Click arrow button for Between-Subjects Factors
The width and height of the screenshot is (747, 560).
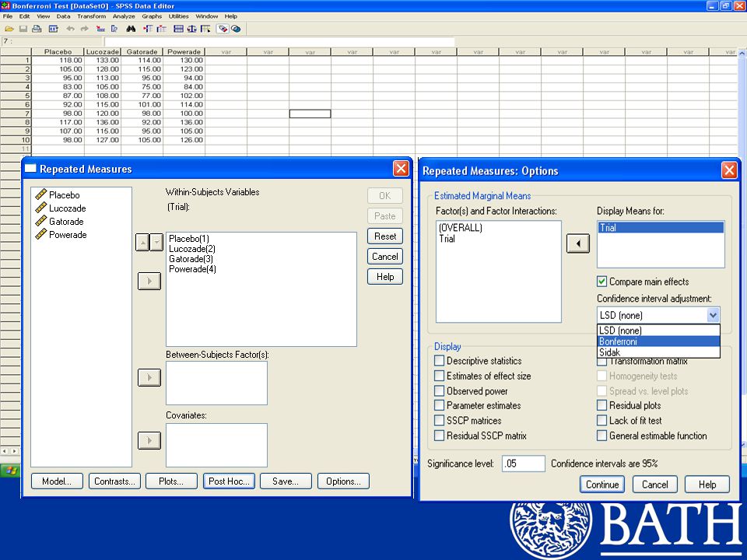click(x=149, y=378)
